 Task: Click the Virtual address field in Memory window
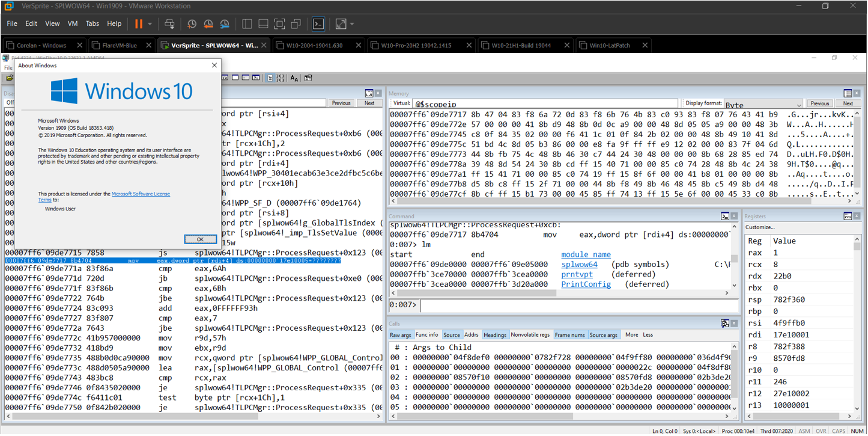click(x=545, y=104)
